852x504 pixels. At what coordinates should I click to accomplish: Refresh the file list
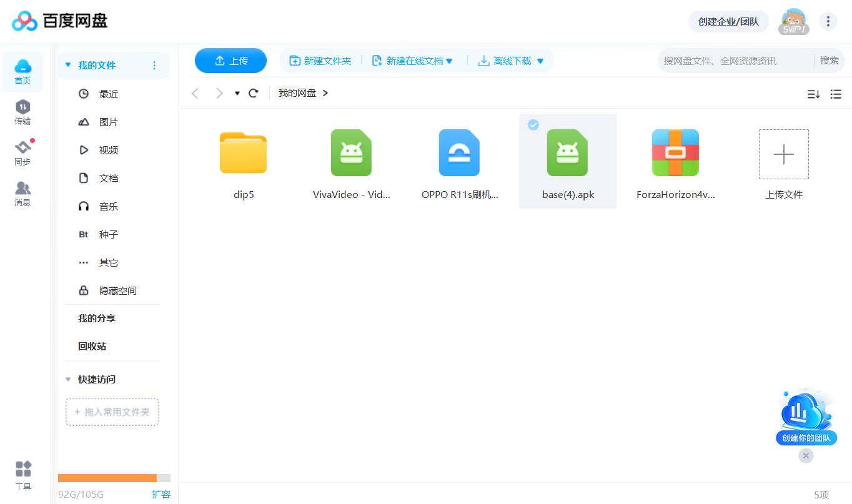click(254, 93)
